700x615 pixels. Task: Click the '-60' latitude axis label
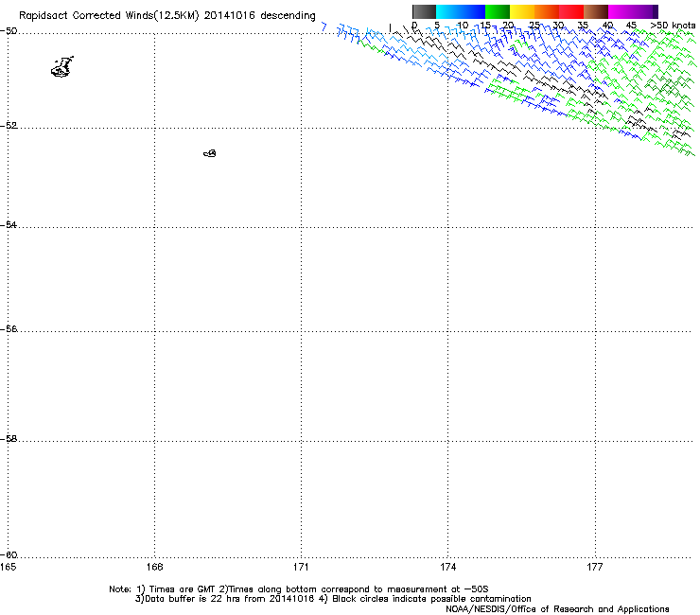click(9, 554)
